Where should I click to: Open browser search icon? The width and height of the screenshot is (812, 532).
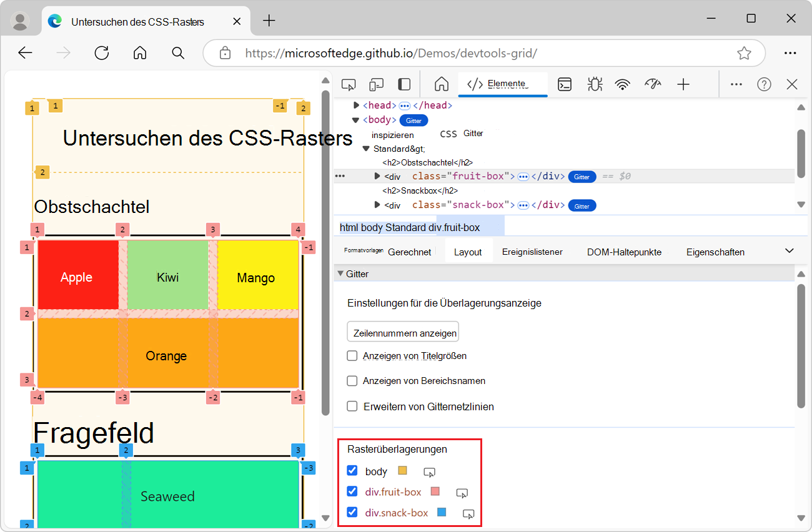(x=178, y=53)
